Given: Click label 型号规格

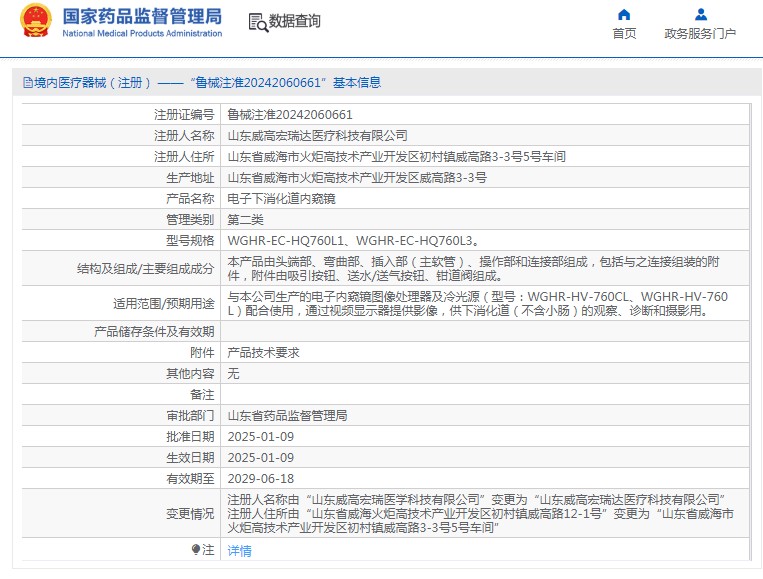Looking at the screenshot, I should point(190,240).
